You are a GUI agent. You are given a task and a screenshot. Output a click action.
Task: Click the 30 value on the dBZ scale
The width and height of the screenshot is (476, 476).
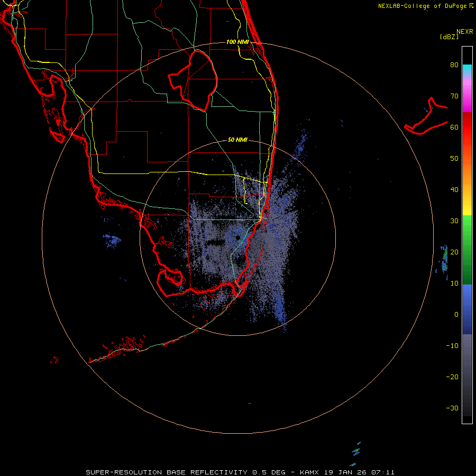454,221
